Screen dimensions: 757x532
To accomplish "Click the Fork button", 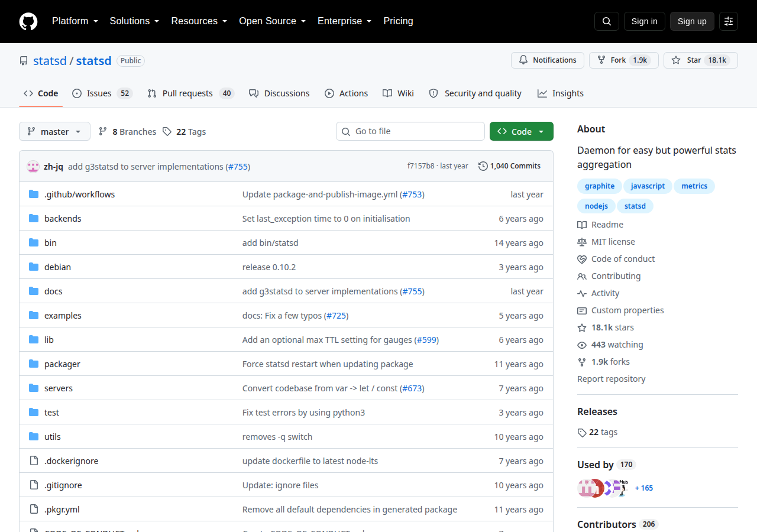I will (623, 60).
